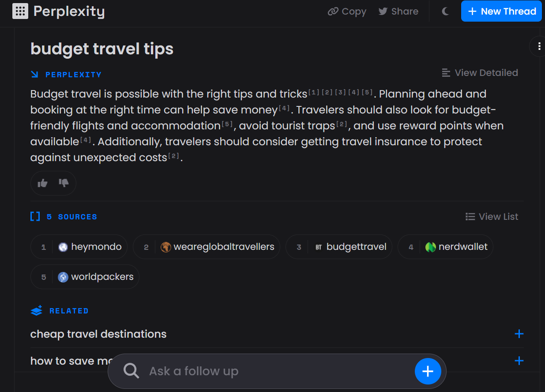The image size is (545, 392).
Task: Expand the cheap travel destinations question
Action: [x=519, y=334]
